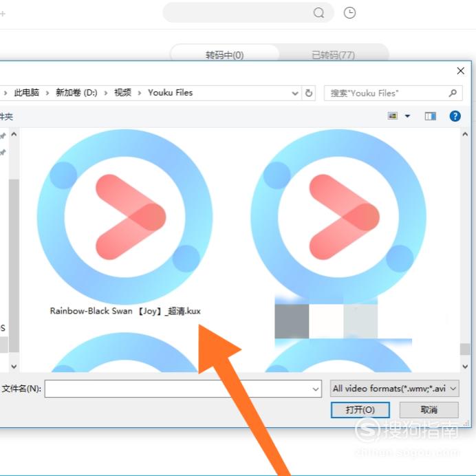Click the 搜索"Youku Files" search field
This screenshot has height=476, width=476.
click(393, 93)
